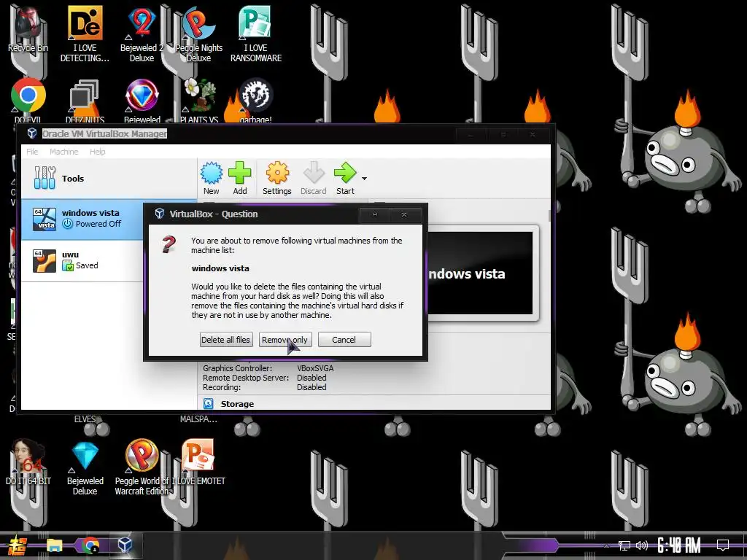
Task: Click the VirtualBox taskbar icon
Action: pyautogui.click(x=125, y=545)
